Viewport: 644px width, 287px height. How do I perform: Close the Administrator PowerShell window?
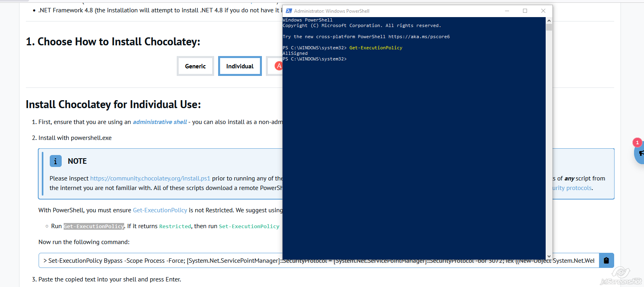tap(543, 11)
